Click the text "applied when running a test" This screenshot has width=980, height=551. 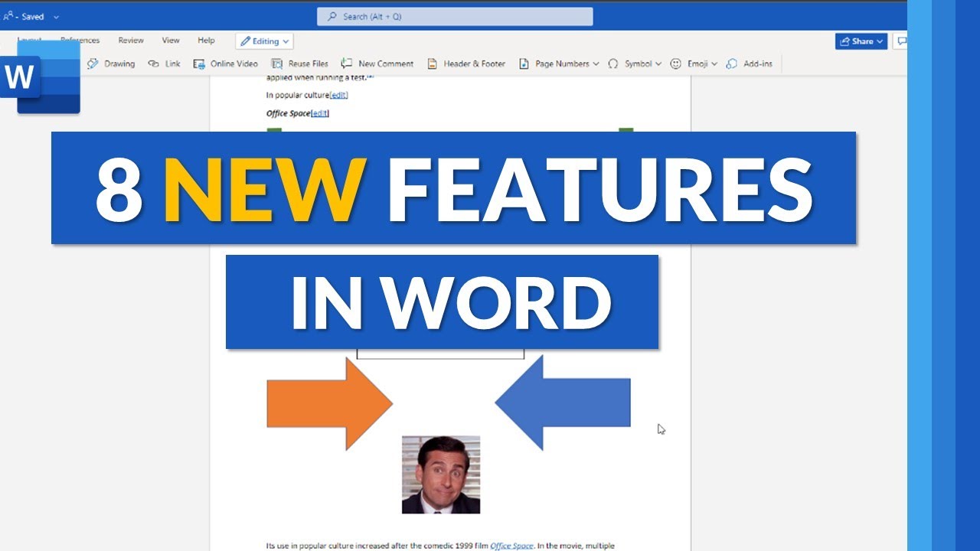click(x=316, y=77)
